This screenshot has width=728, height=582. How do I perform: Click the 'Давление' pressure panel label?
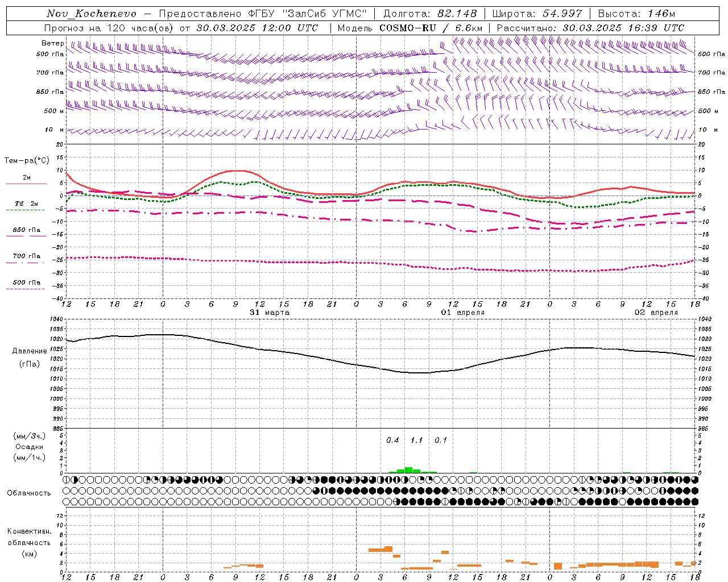coord(30,351)
